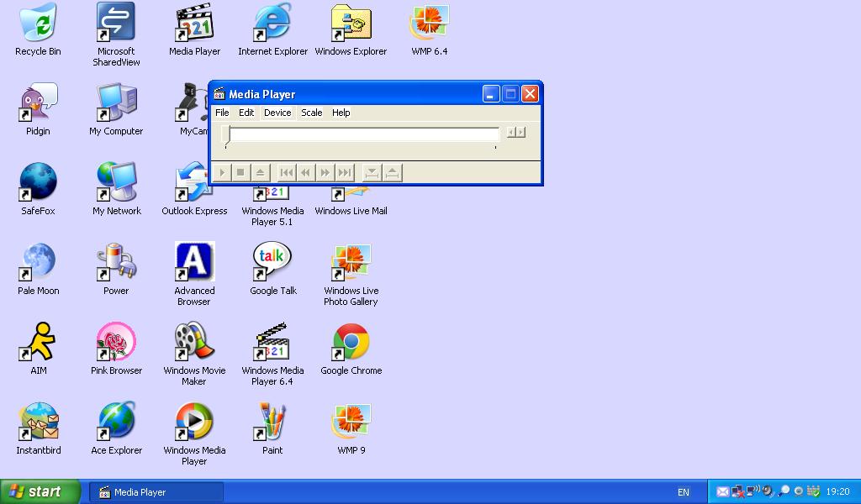
Task: Click the seek slider thumb in Media Player
Action: (x=225, y=135)
